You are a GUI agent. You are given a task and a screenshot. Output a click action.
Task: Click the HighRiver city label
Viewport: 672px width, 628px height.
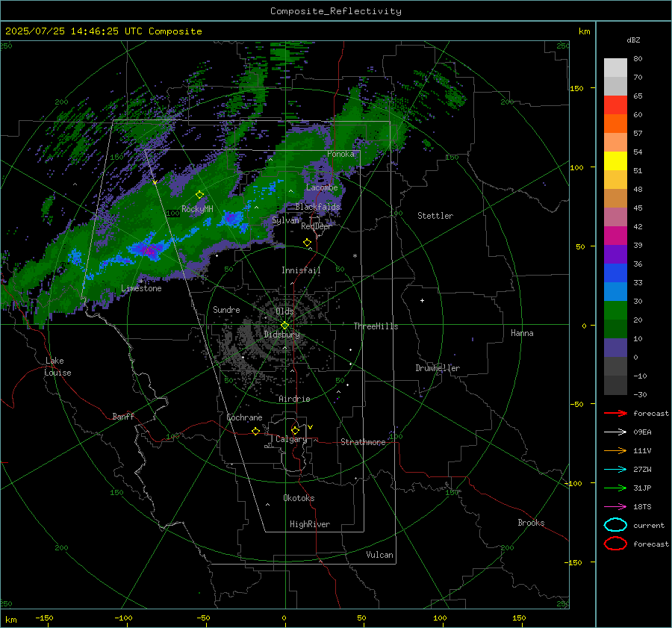tap(310, 524)
